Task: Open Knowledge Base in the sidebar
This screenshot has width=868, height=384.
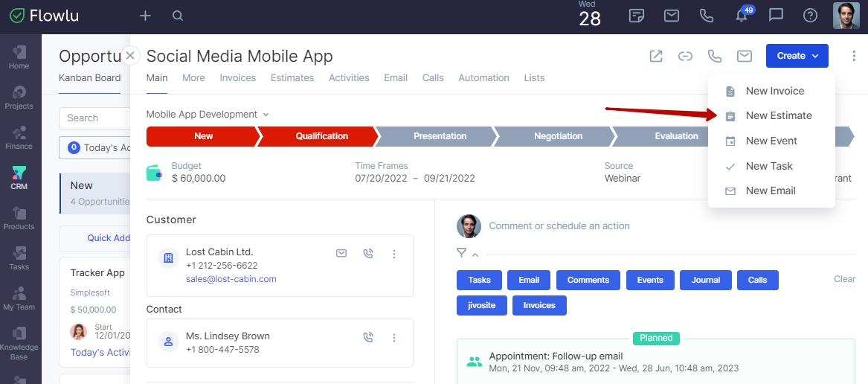Action: tap(19, 344)
